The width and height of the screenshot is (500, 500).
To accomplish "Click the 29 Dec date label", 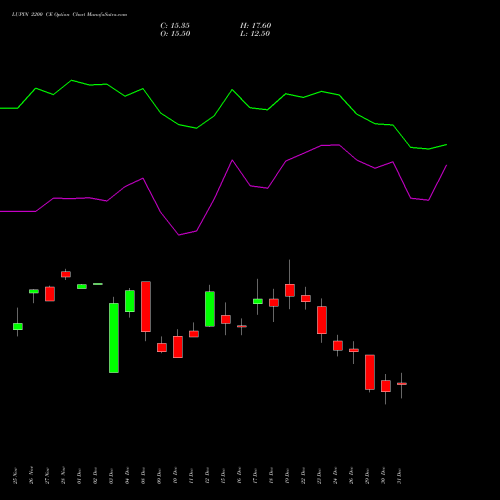I will [x=367, y=476].
